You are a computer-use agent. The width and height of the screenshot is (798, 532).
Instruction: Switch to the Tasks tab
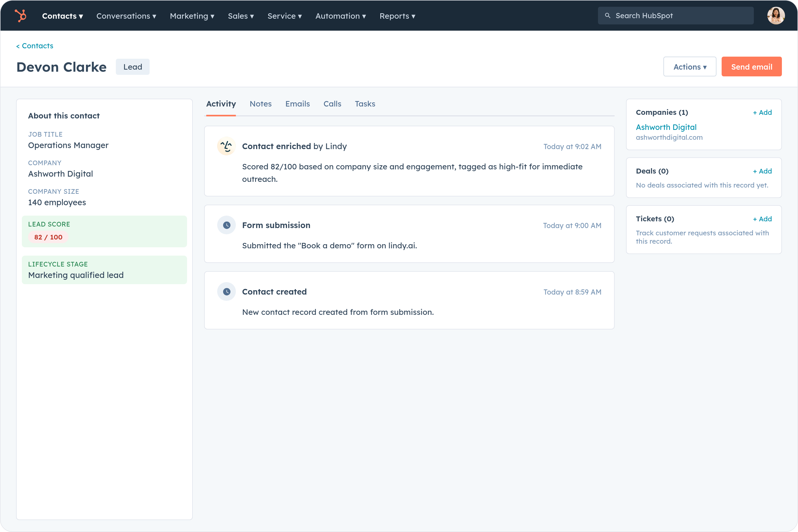365,104
